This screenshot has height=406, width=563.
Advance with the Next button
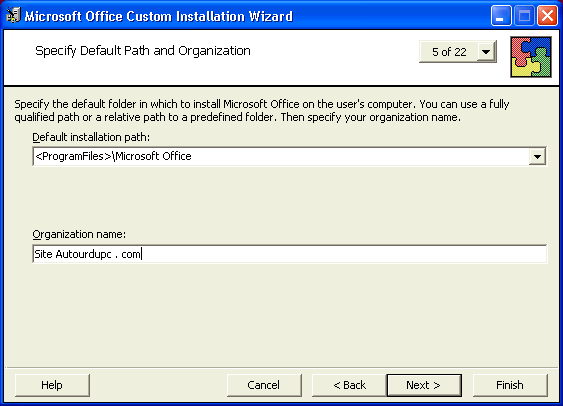tap(424, 385)
